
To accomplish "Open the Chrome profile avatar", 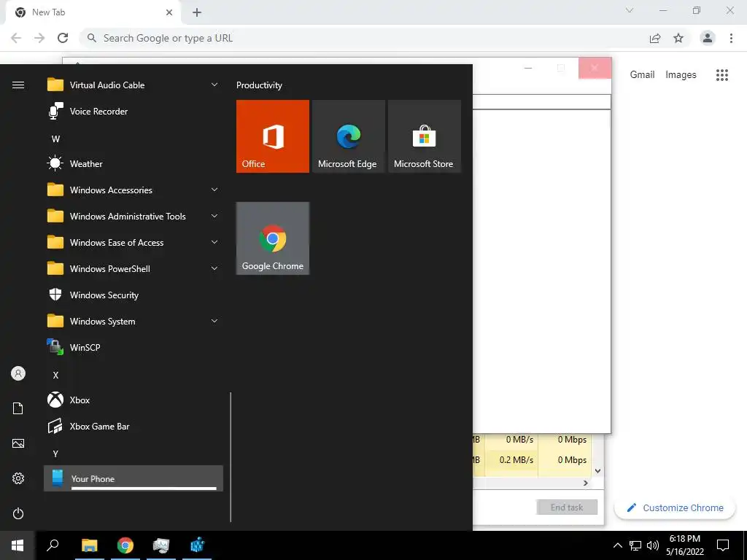I will tap(708, 38).
